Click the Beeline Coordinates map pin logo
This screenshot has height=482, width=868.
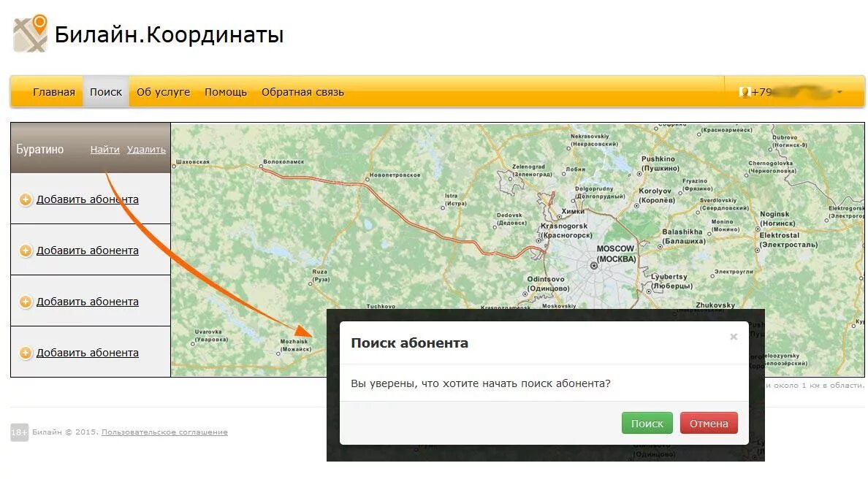pos(31,34)
